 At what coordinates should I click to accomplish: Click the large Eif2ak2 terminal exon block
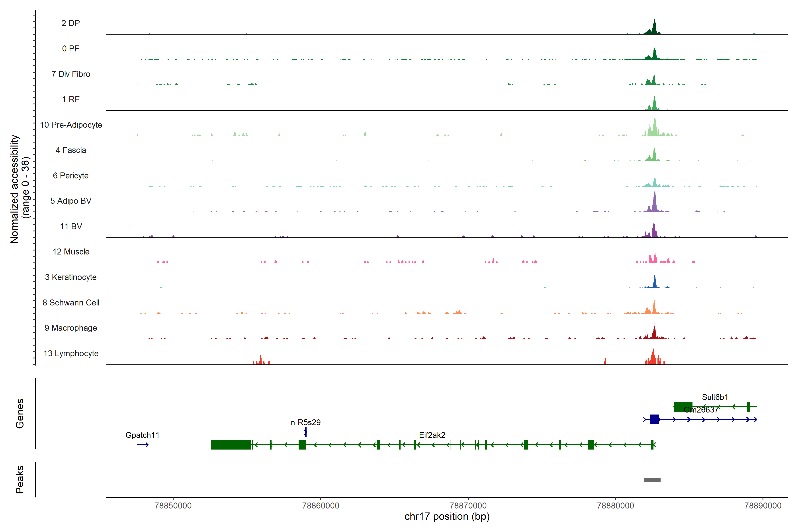click(231, 444)
